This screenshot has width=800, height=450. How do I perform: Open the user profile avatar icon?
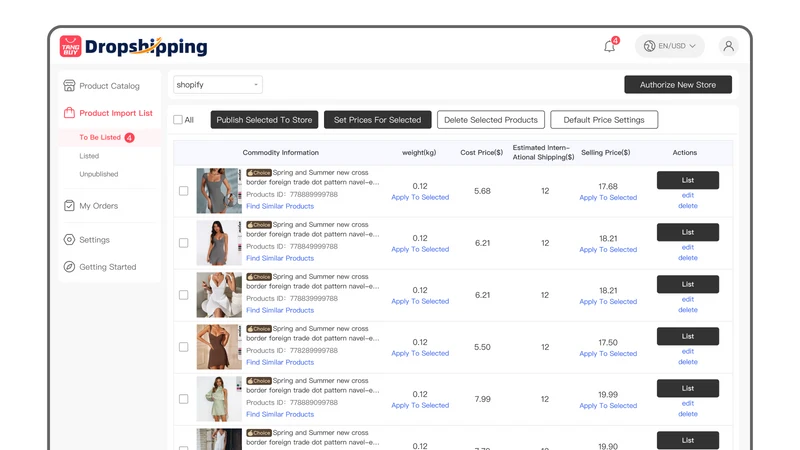729,46
